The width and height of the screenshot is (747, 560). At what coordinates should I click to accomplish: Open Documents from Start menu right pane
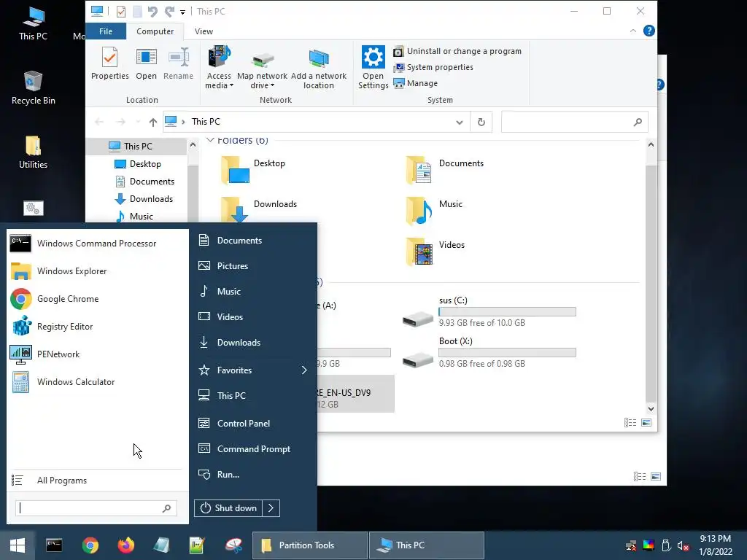[x=230, y=241]
